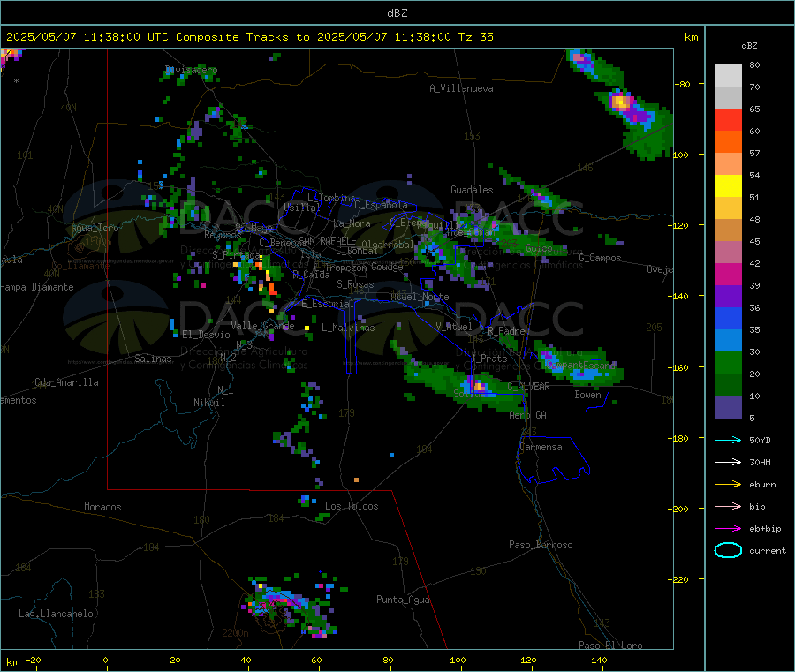Click the 100 km x-axis label
Image resolution: width=795 pixels, height=672 pixels.
(458, 660)
